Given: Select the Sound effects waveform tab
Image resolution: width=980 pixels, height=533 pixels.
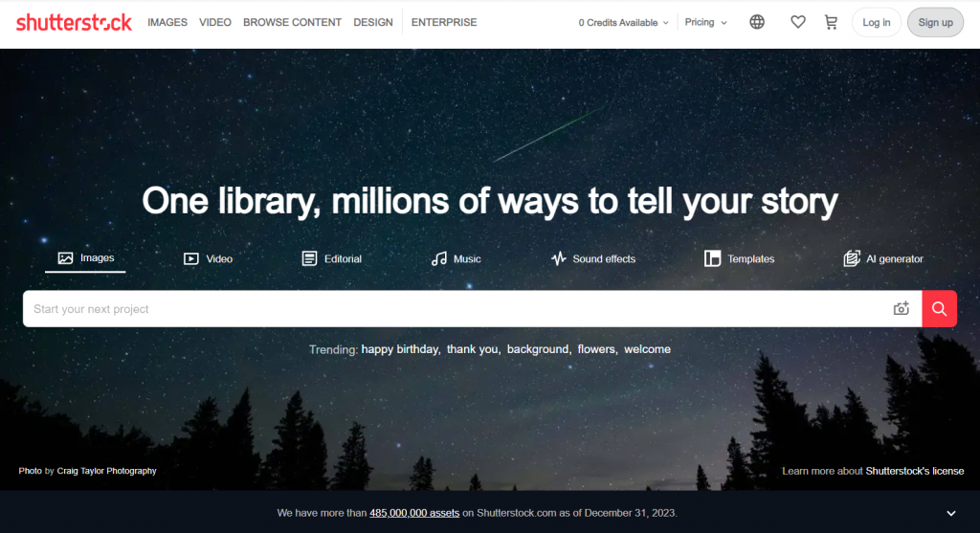Looking at the screenshot, I should [x=593, y=258].
